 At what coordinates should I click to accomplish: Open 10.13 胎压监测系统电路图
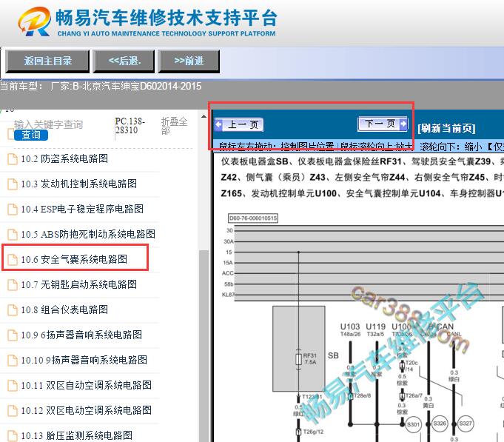click(x=76, y=435)
